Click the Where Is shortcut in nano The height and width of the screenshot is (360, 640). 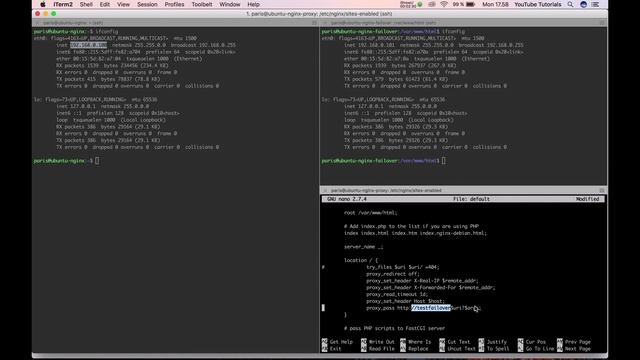416,342
